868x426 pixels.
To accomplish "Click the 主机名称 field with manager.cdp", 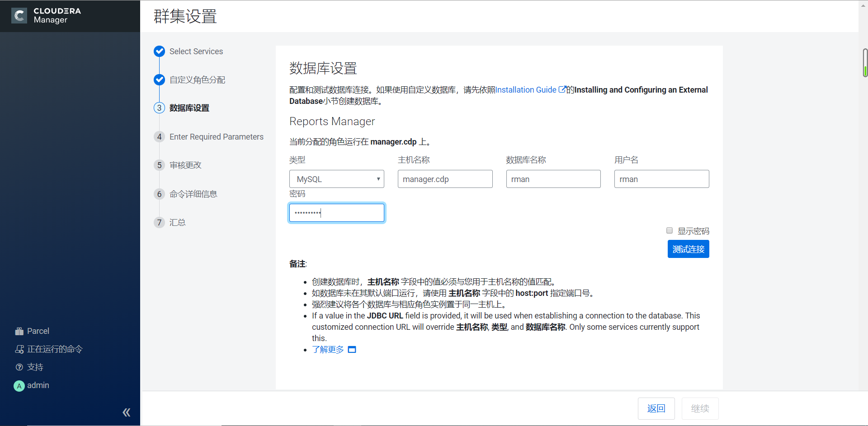I will click(x=445, y=179).
